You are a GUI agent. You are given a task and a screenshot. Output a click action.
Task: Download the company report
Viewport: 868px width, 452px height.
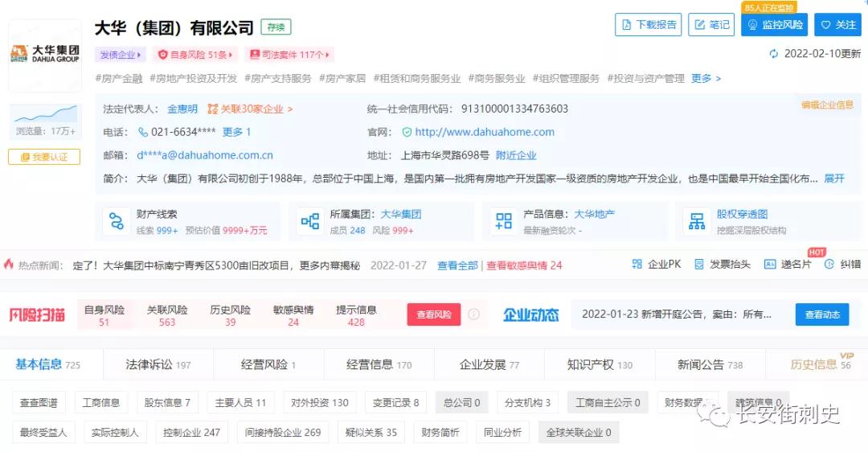coord(649,24)
